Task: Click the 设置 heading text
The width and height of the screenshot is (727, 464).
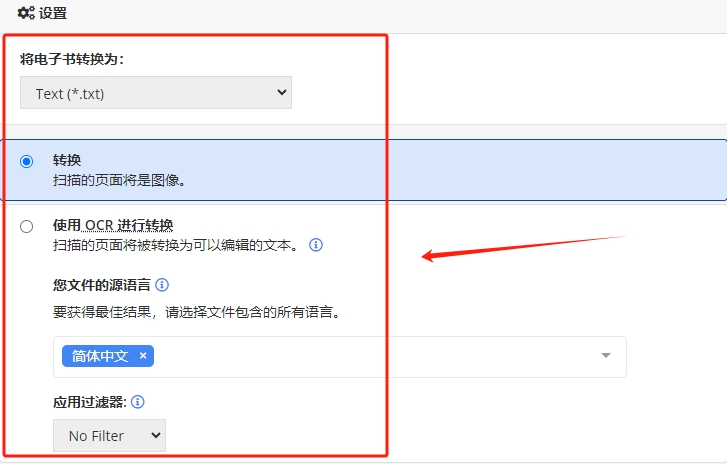Action: pos(53,13)
